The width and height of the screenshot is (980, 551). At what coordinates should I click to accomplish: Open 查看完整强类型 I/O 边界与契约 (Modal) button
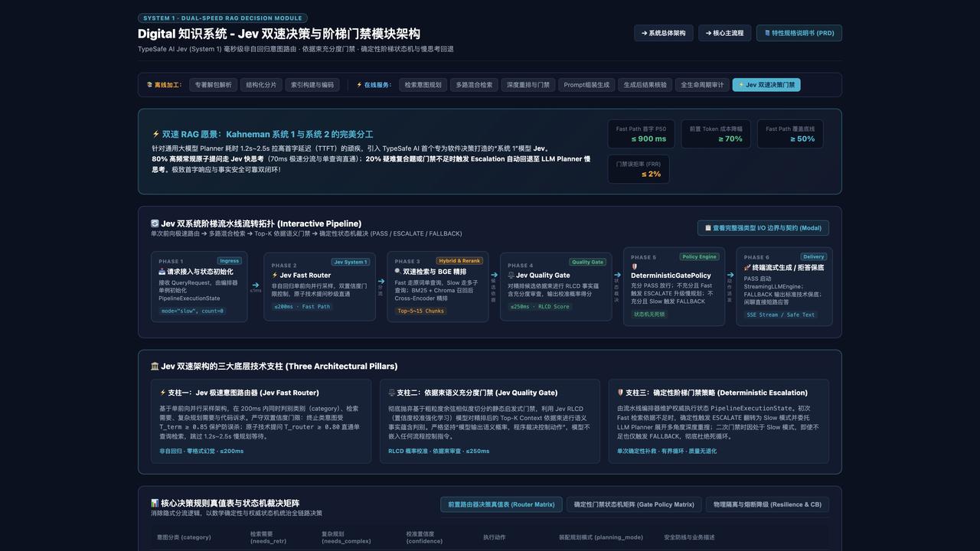click(x=763, y=228)
